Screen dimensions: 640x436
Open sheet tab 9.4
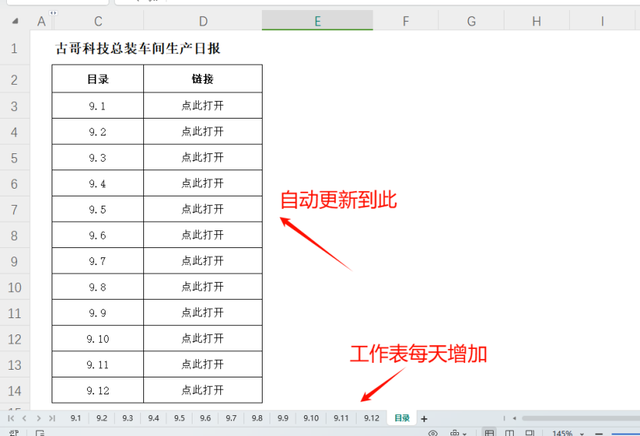[x=153, y=418]
